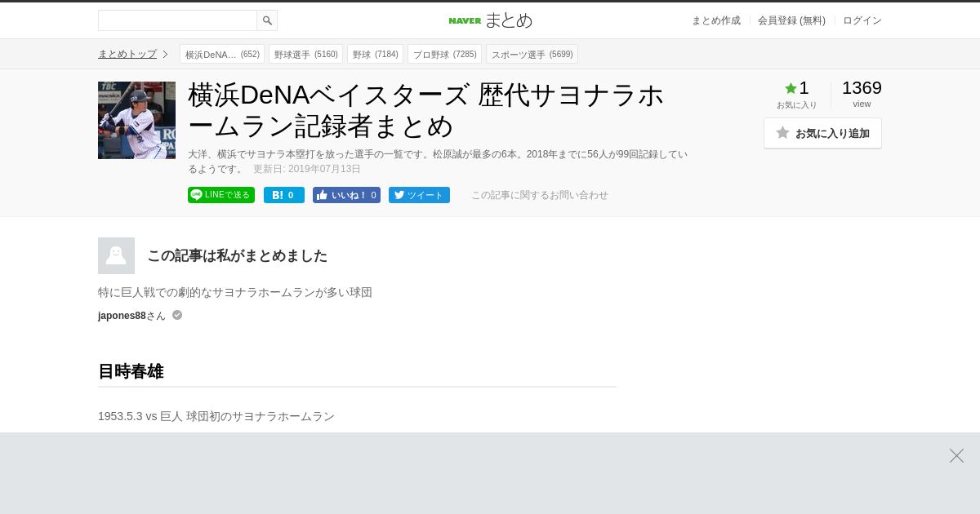This screenshot has width=980, height=514.
Task: Click the breadcrumb chevron arrow after まとめトップ
Action: pyautogui.click(x=165, y=54)
